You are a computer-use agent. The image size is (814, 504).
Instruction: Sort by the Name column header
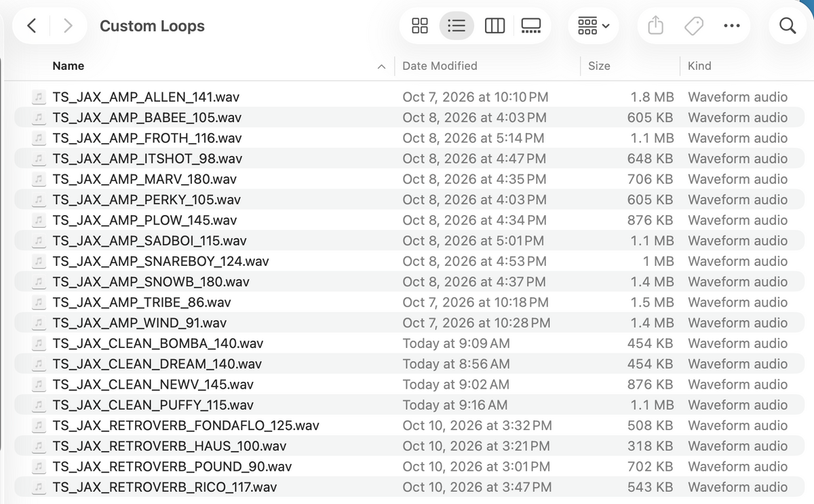[x=69, y=66]
